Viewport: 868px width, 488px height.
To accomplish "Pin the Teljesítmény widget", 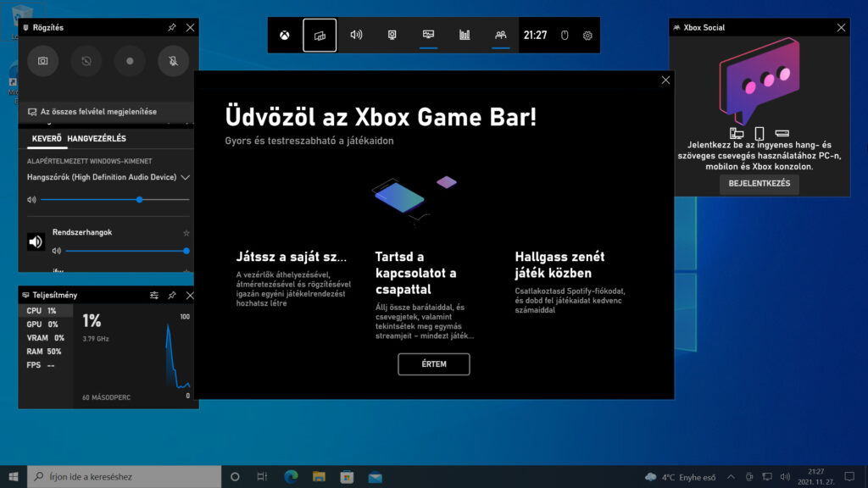I will (x=172, y=296).
